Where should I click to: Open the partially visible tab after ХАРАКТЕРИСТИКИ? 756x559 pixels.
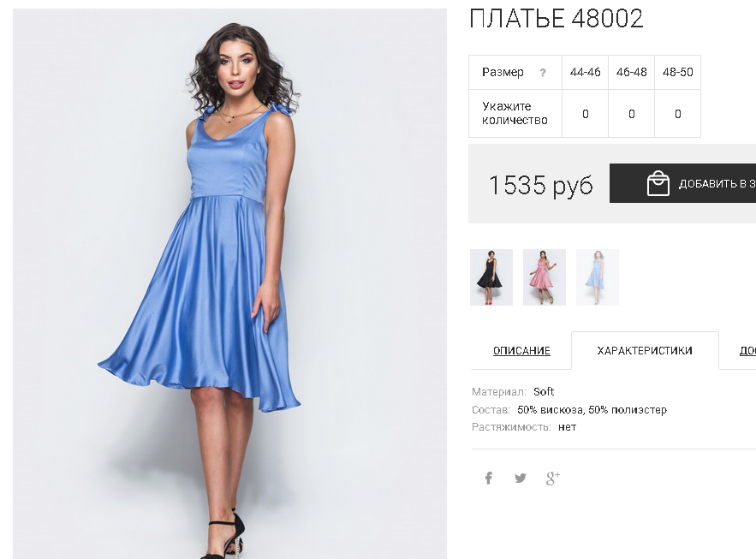pos(747,351)
